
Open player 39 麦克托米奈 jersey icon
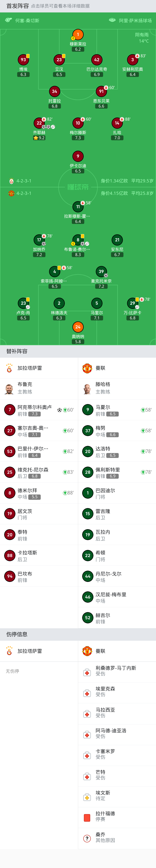[101, 271]
